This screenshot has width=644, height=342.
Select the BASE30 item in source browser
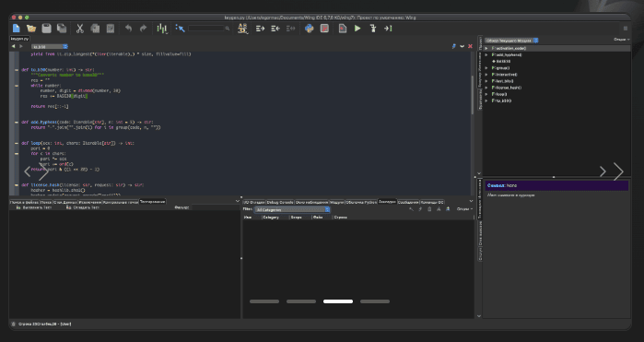pyautogui.click(x=501, y=61)
